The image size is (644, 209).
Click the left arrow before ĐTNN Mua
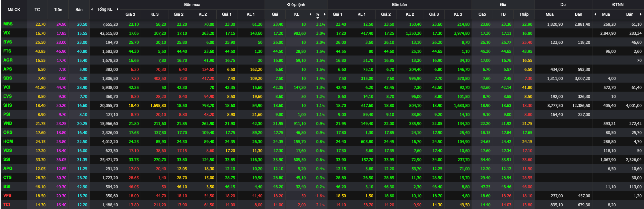click(595, 14)
